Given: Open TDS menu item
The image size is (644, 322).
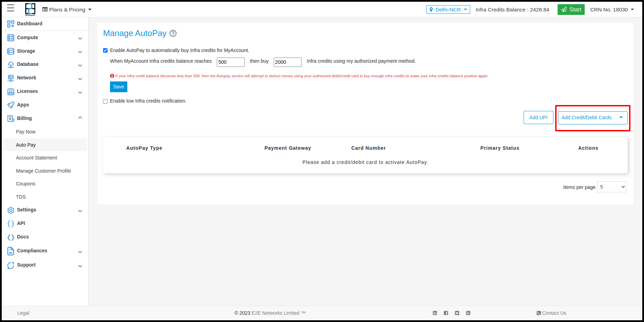Looking at the screenshot, I should coord(21,197).
